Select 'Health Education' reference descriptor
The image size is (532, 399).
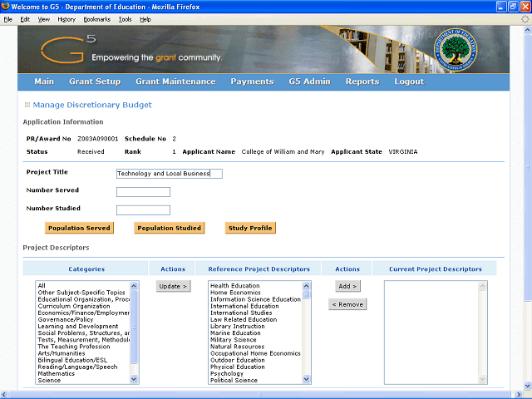[x=234, y=286]
